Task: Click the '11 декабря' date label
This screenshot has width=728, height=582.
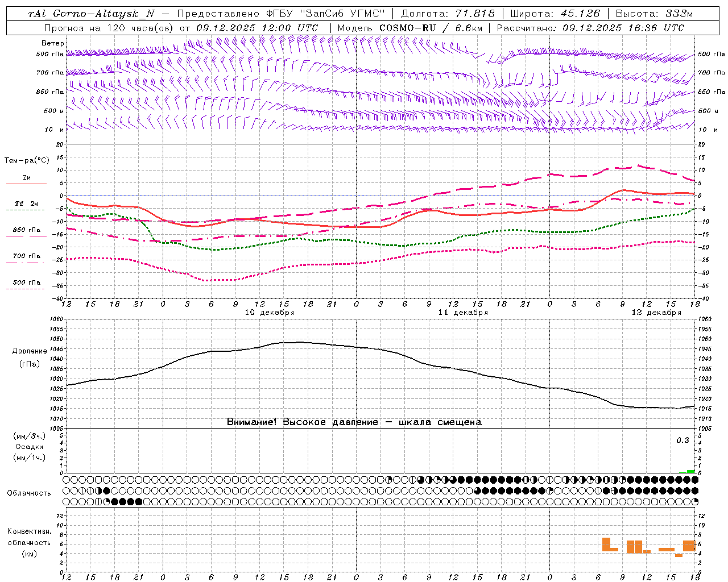Action: [463, 313]
